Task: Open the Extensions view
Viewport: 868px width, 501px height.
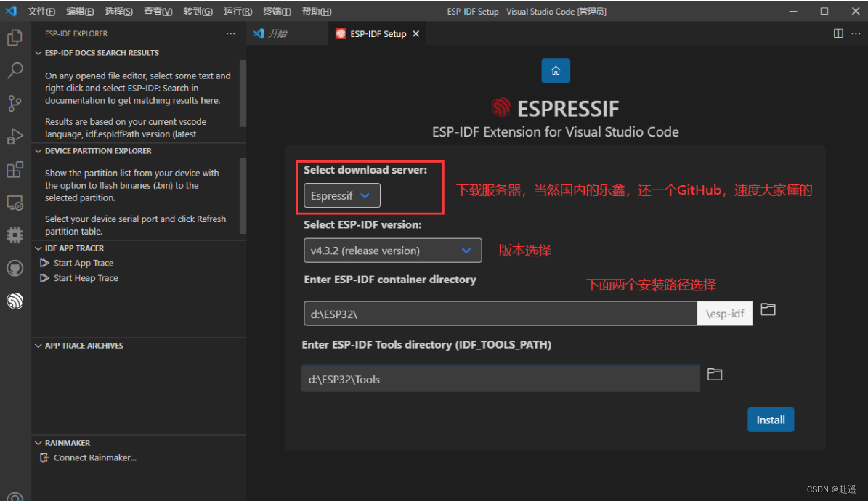Action: click(15, 169)
